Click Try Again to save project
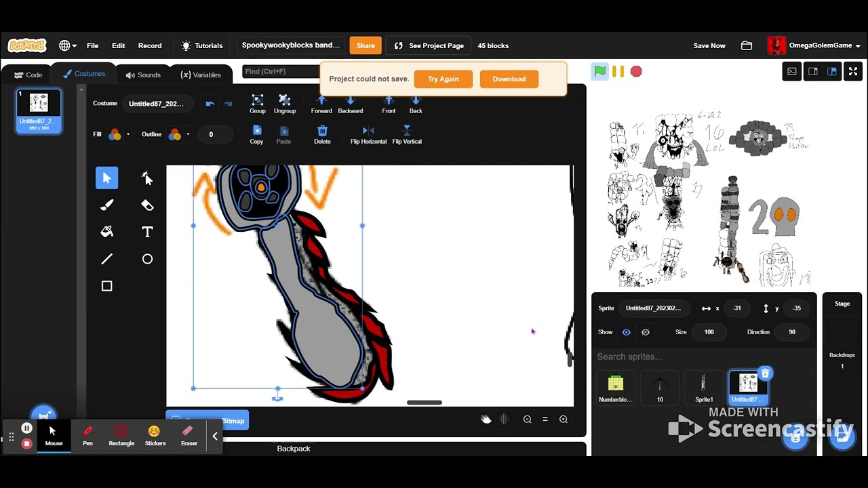Image resolution: width=868 pixels, height=488 pixels. (x=443, y=79)
